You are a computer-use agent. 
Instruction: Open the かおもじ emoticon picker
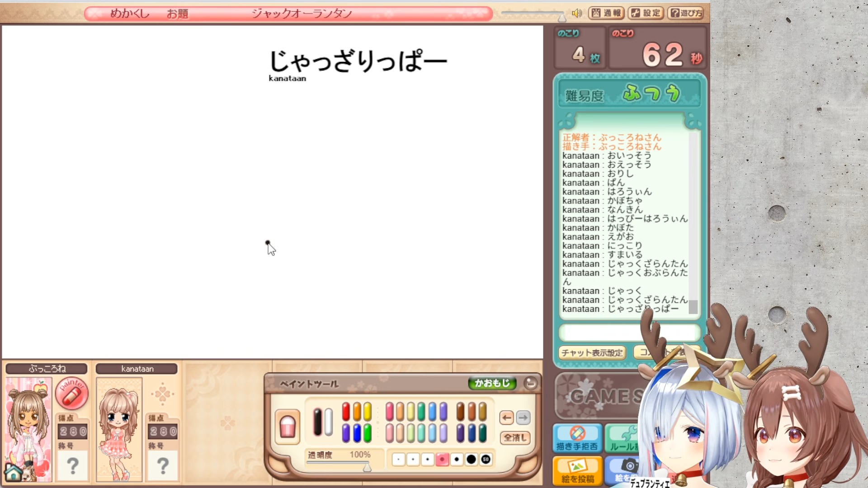(x=492, y=384)
